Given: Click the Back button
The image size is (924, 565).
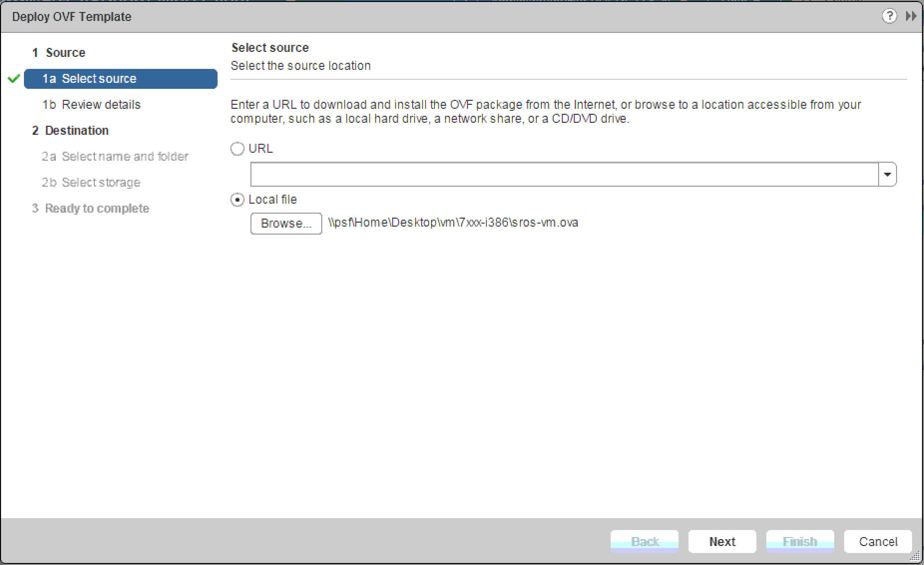Looking at the screenshot, I should (x=644, y=542).
